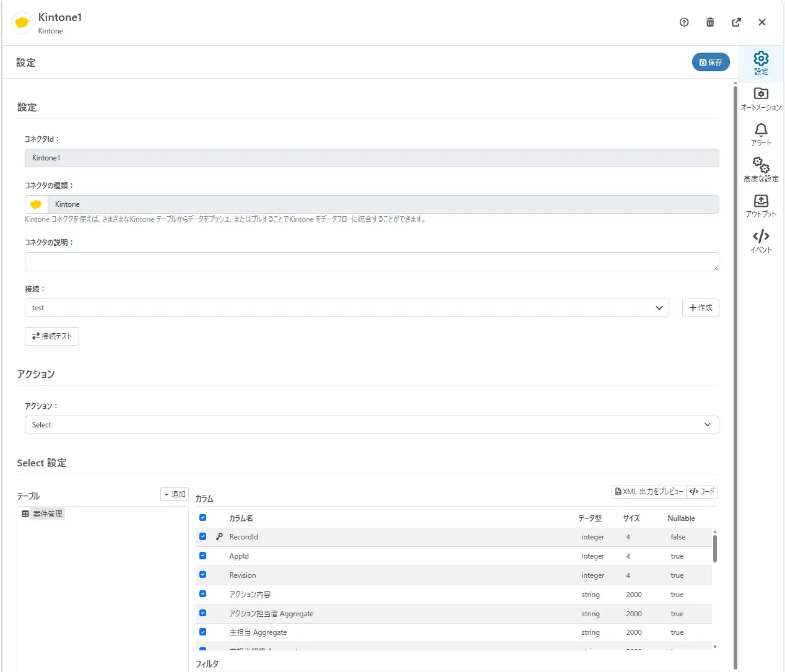Screen dimensions: 785x672
Task: Open the 接続 dropdown showing test
Action: point(347,308)
